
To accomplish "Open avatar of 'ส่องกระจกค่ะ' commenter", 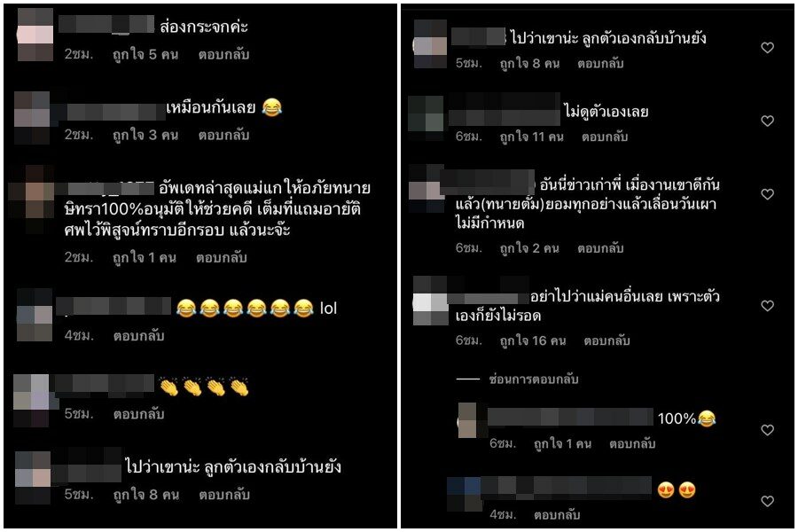I will [35, 35].
